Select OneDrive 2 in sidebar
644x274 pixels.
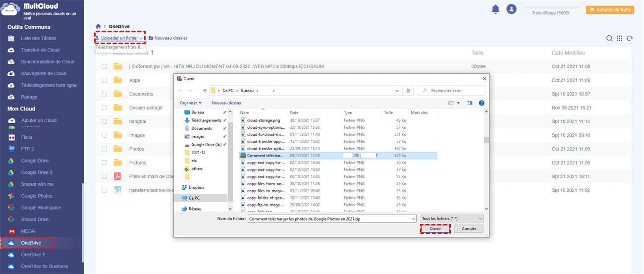pyautogui.click(x=33, y=255)
